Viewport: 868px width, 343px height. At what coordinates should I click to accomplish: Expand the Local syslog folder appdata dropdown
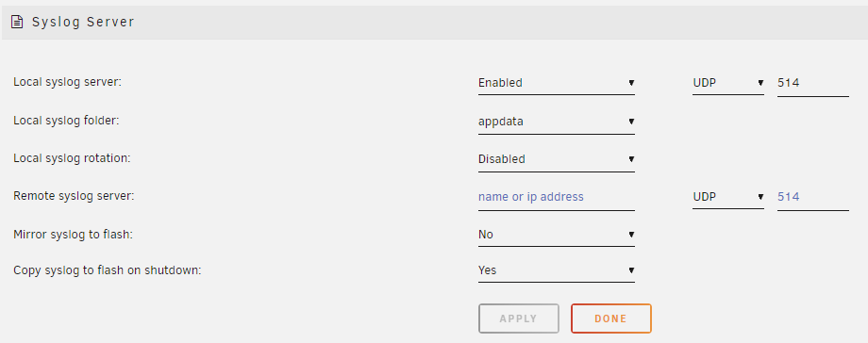tap(557, 122)
